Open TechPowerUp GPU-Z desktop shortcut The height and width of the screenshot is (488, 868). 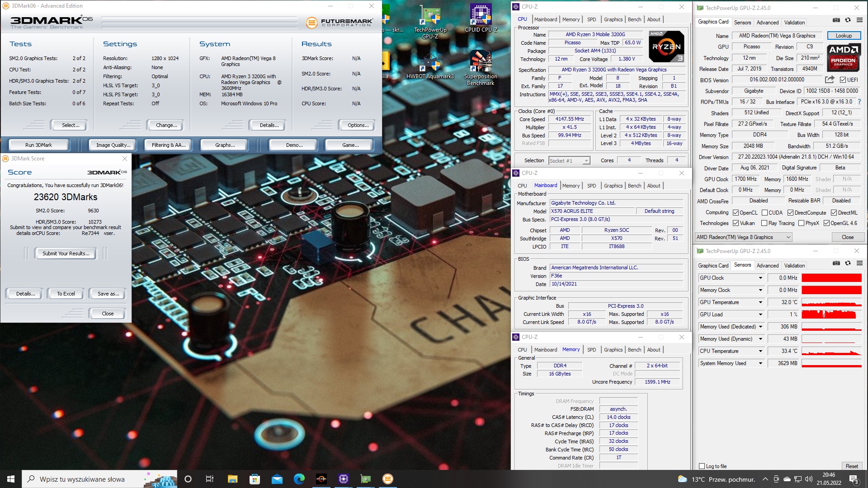click(430, 22)
